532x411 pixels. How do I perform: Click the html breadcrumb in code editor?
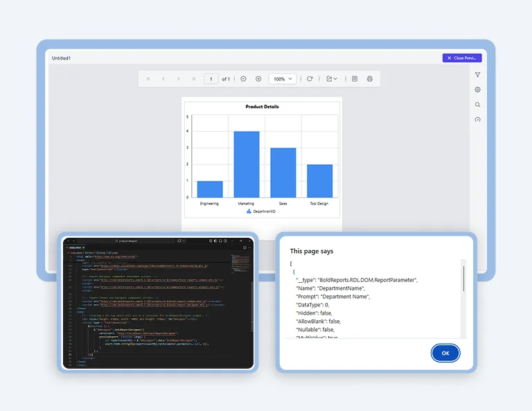[89, 253]
